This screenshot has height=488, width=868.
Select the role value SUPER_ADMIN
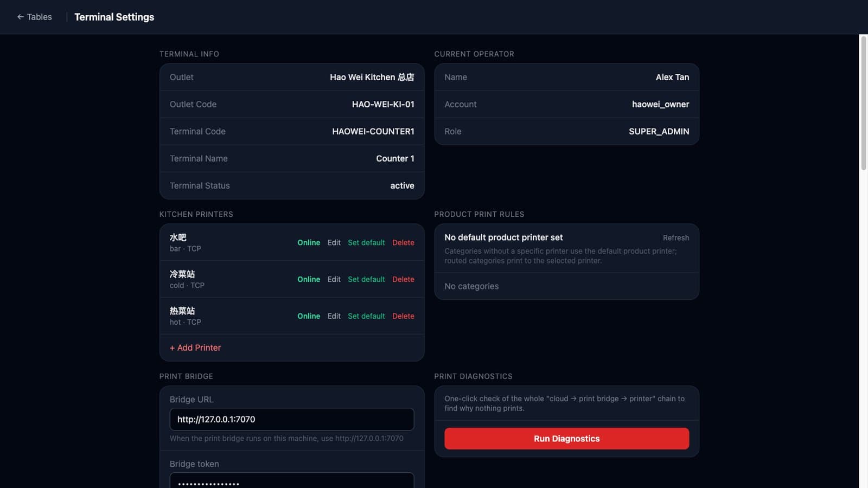click(x=659, y=131)
